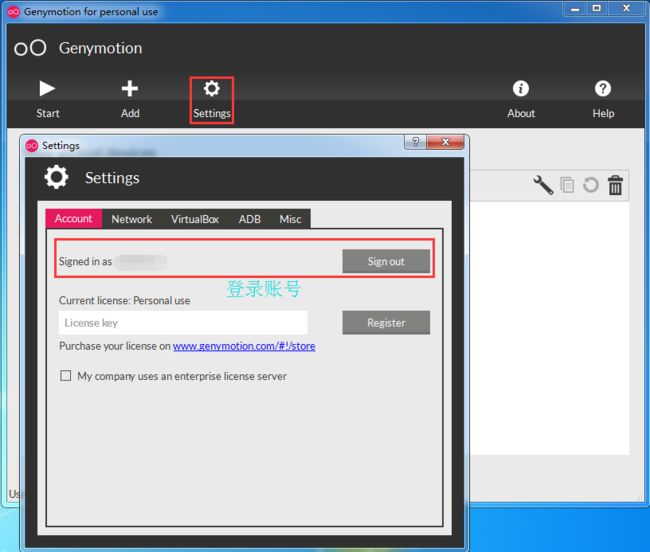The height and width of the screenshot is (552, 650).
Task: Click the clone device icon
Action: [567, 184]
